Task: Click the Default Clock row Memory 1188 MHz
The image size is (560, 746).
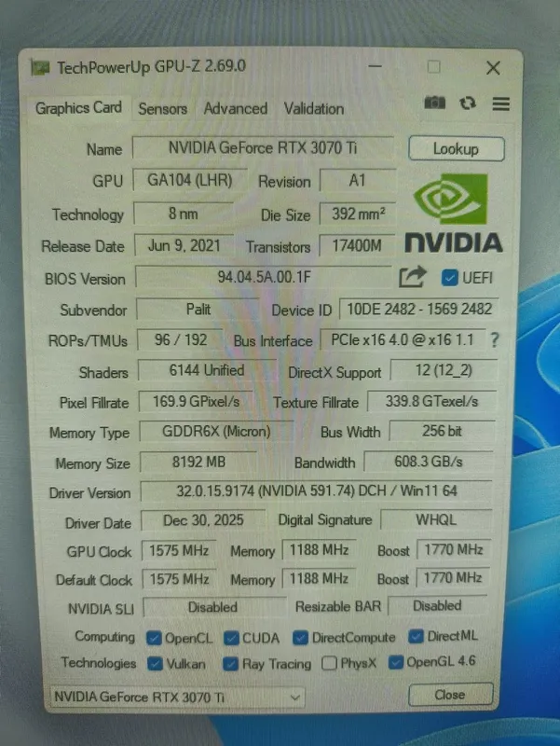Action: 319,578
